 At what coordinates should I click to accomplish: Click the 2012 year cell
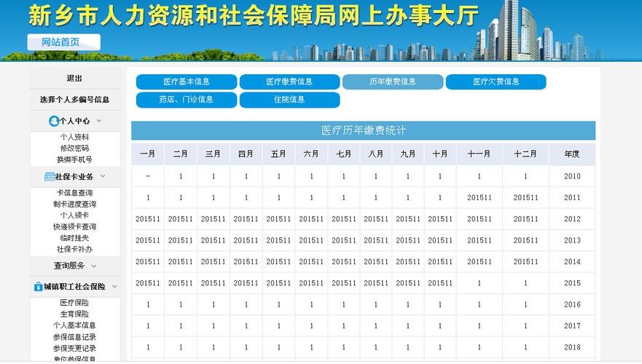click(x=572, y=219)
